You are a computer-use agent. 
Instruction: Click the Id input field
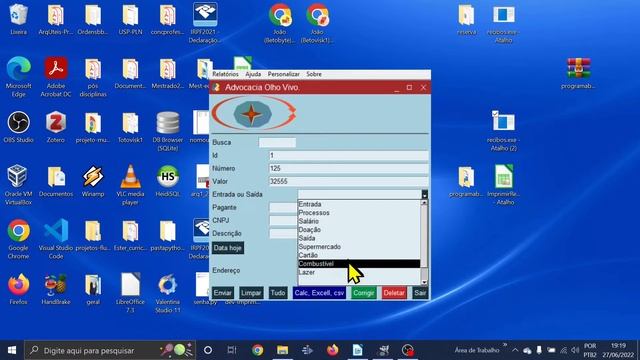pyautogui.click(x=349, y=156)
